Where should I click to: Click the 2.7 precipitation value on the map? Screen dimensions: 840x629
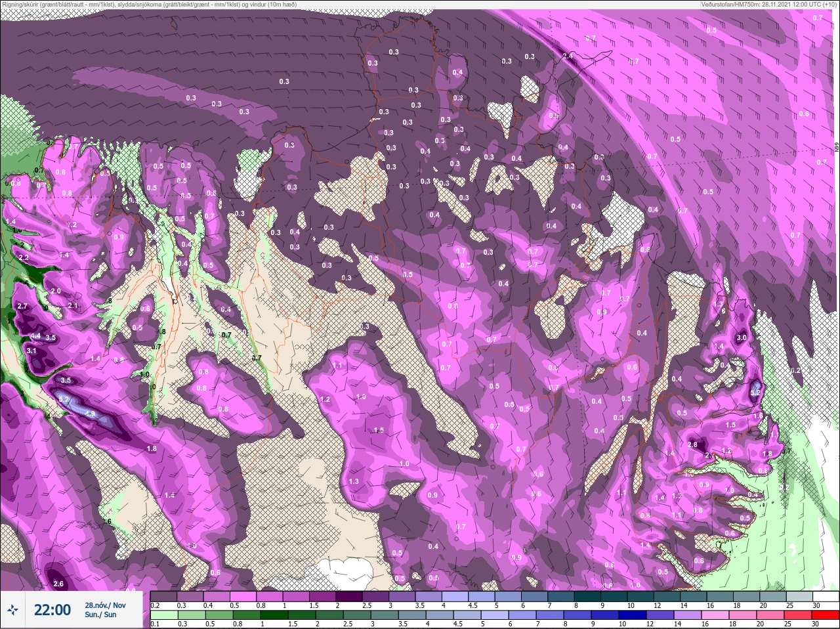(x=22, y=307)
